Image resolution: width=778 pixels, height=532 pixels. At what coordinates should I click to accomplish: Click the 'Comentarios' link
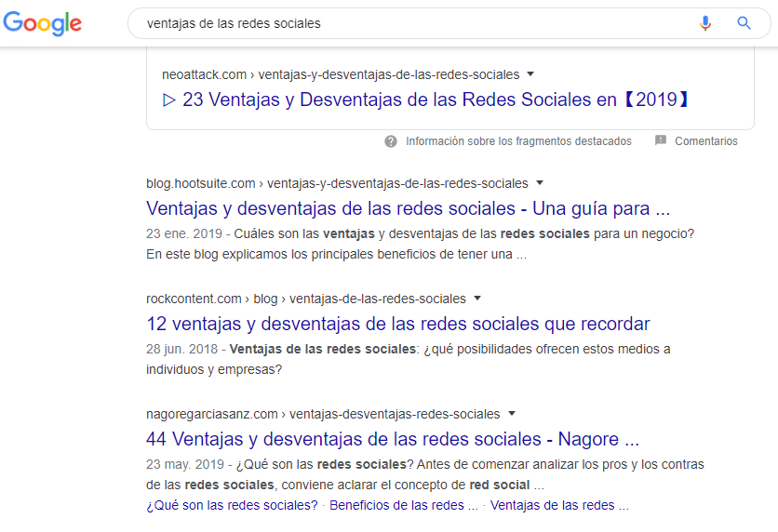click(x=706, y=141)
